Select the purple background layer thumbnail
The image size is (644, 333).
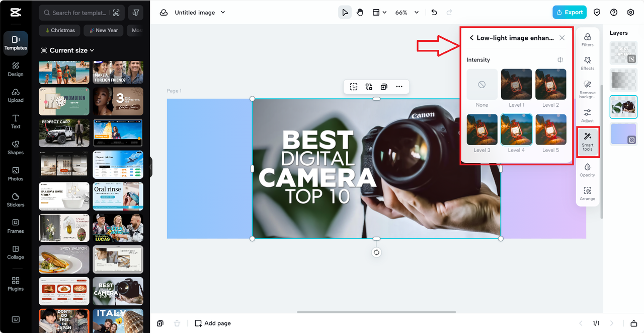point(623,134)
